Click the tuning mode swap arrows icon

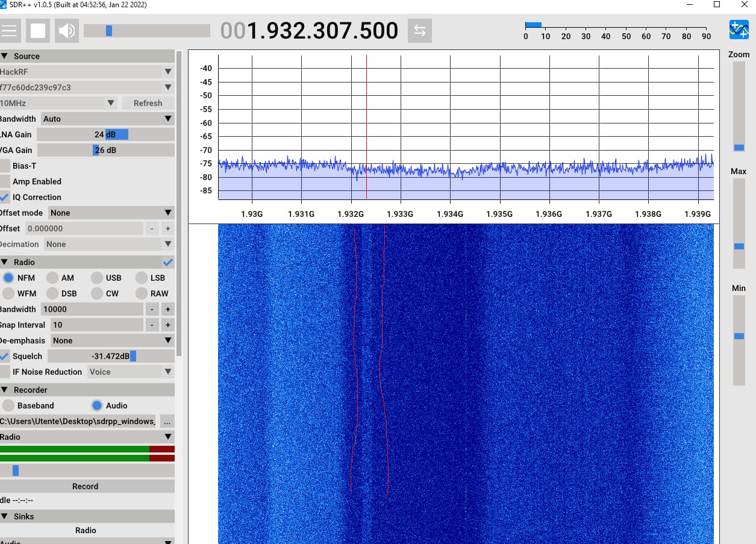(420, 31)
